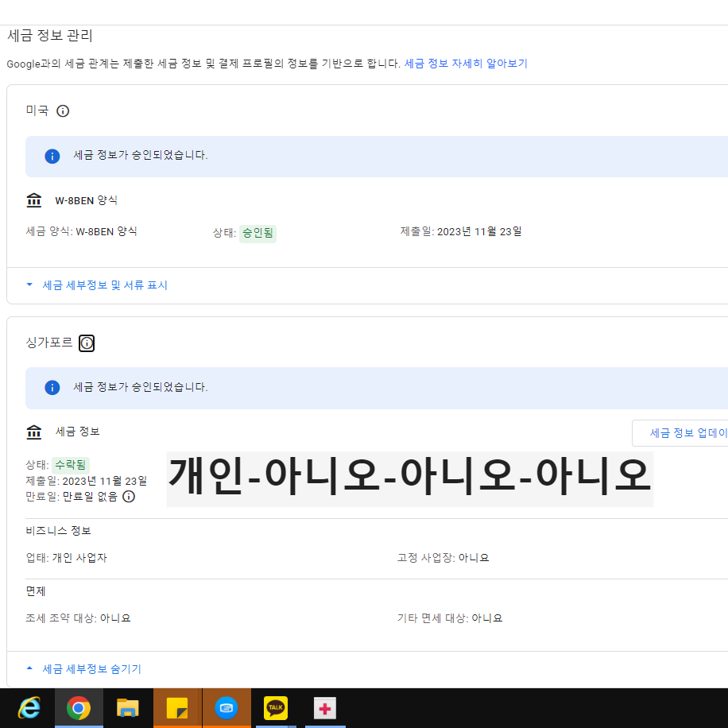Open File Explorer from the taskbar
This screenshot has width=728, height=728.
pyautogui.click(x=128, y=708)
